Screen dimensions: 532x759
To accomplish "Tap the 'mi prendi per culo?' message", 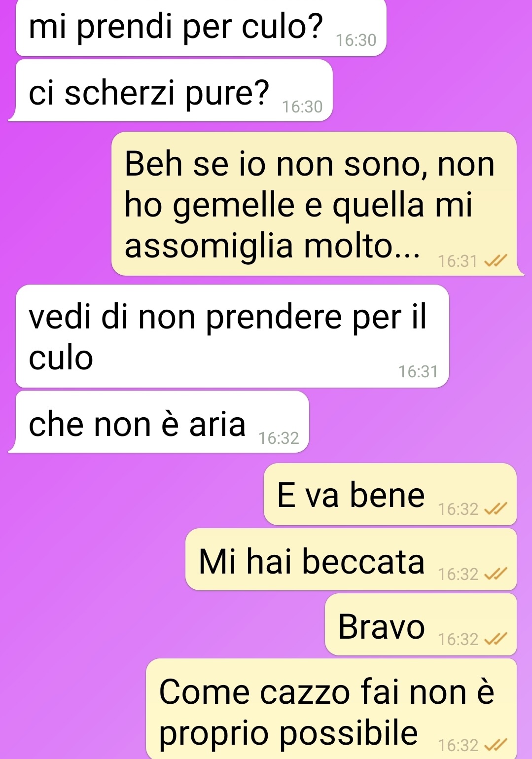I will point(201,28).
